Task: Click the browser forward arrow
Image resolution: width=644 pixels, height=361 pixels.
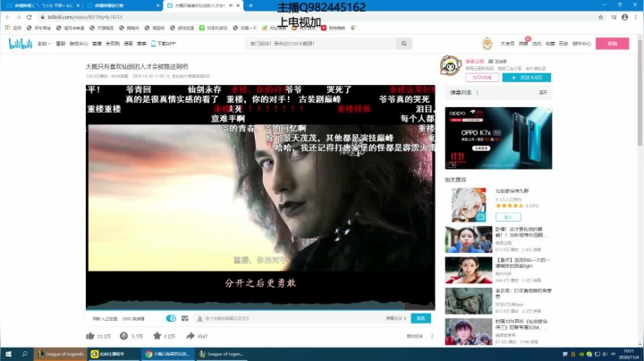Action: coord(19,17)
